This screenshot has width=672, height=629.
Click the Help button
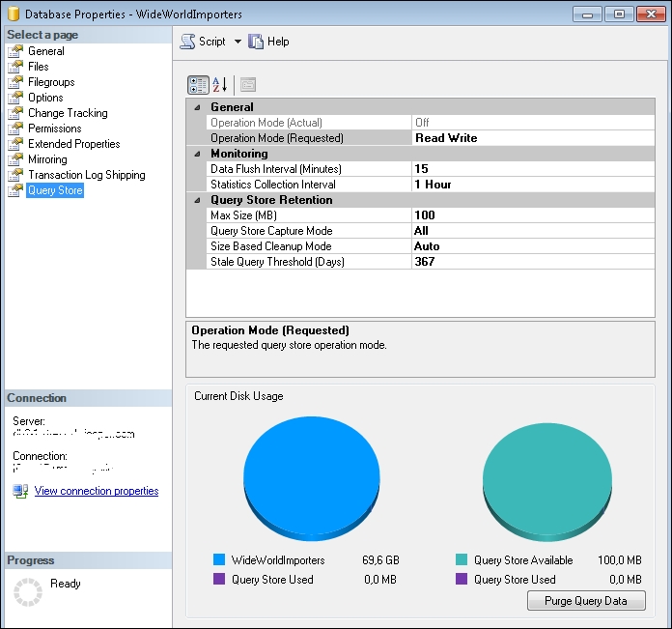[x=268, y=42]
